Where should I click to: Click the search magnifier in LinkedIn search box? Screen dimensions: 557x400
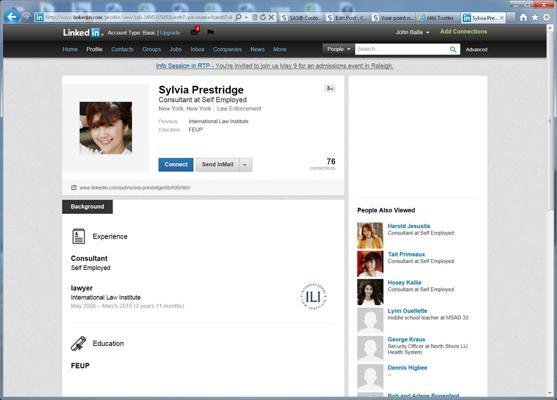click(453, 49)
